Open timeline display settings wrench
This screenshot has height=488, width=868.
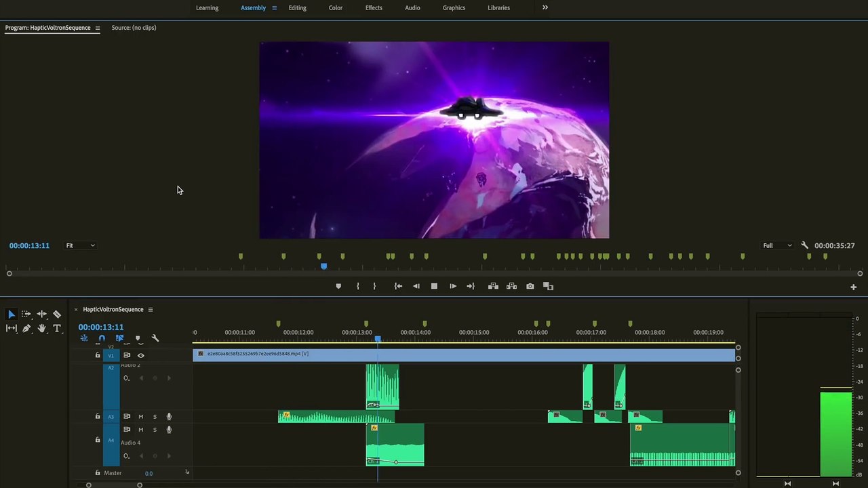(155, 338)
